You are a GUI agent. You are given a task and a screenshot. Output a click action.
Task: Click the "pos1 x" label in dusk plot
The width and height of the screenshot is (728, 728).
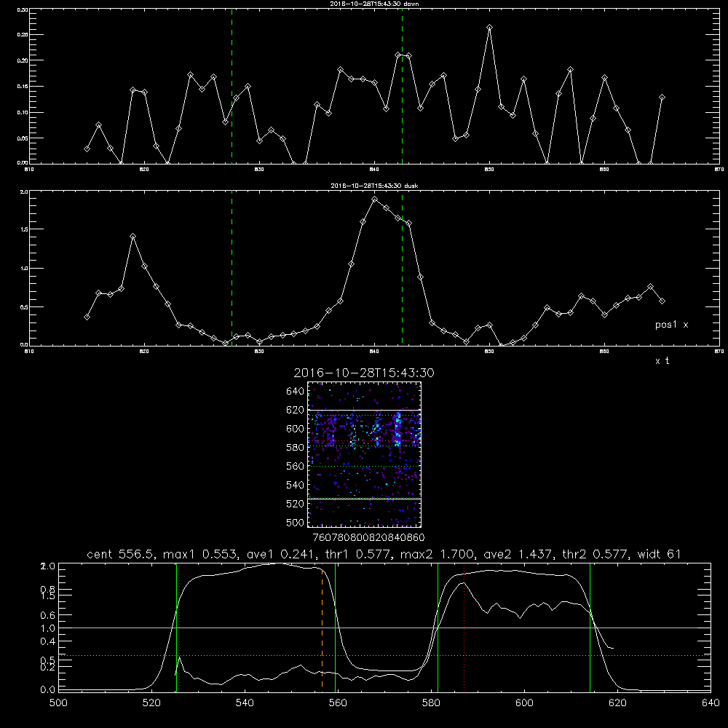click(671, 325)
